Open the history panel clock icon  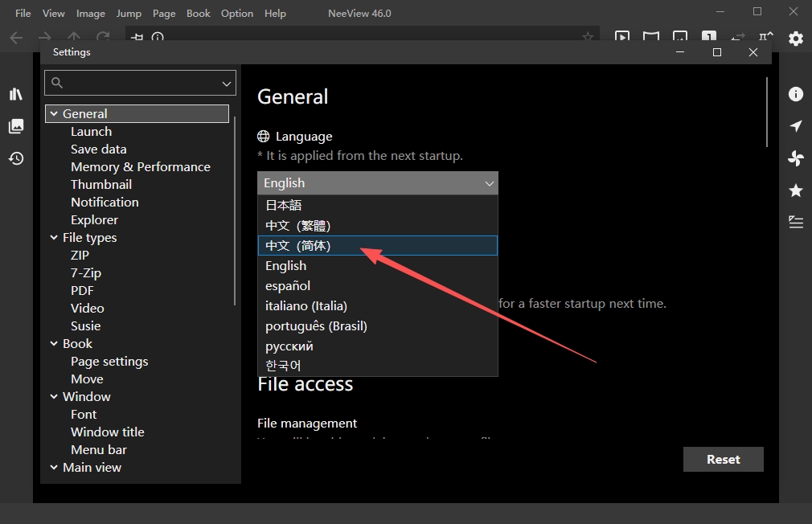click(16, 158)
